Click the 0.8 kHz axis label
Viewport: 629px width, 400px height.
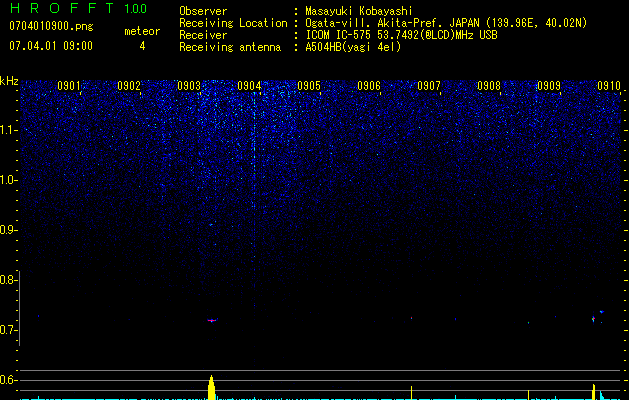click(x=8, y=280)
